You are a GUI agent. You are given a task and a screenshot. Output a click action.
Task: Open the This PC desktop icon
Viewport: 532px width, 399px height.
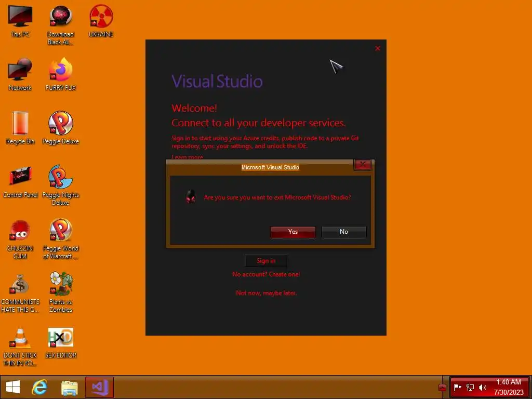point(20,21)
